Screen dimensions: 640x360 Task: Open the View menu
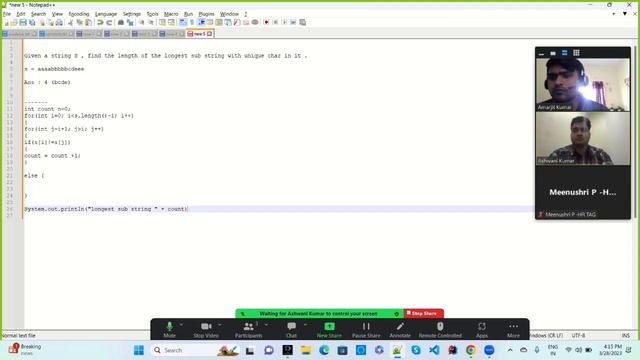[57, 14]
